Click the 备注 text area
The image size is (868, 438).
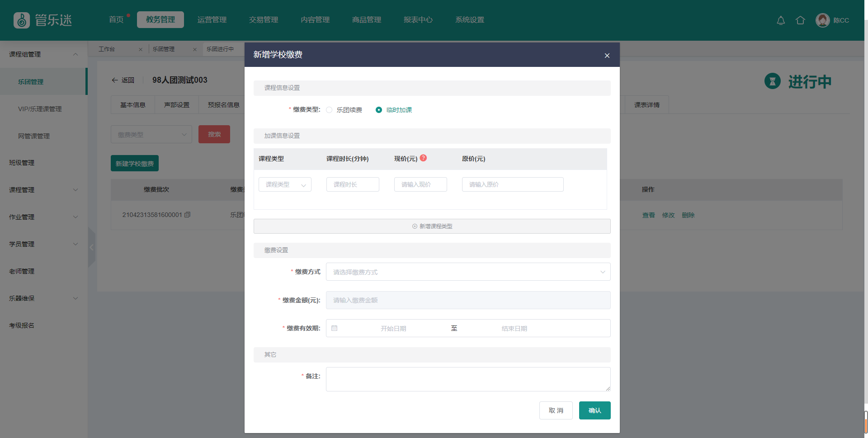468,379
